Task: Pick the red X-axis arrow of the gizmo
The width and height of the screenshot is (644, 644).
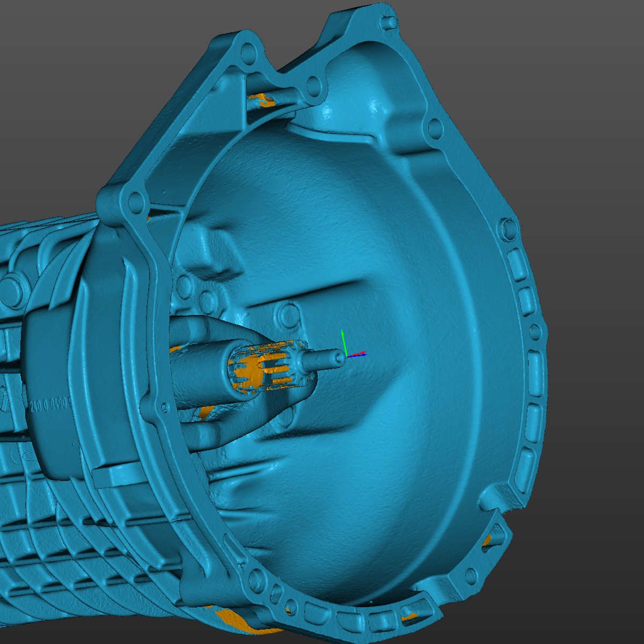Action: 357,354
